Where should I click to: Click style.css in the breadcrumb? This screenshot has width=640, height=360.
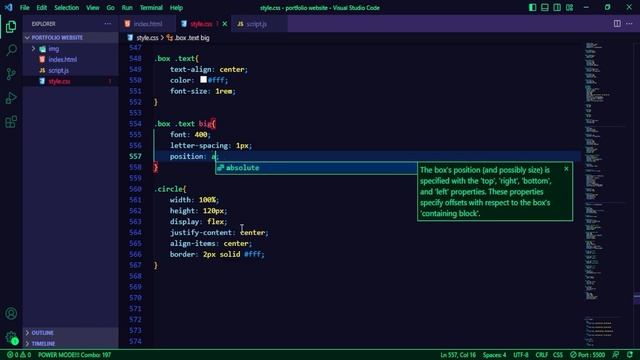coord(147,38)
